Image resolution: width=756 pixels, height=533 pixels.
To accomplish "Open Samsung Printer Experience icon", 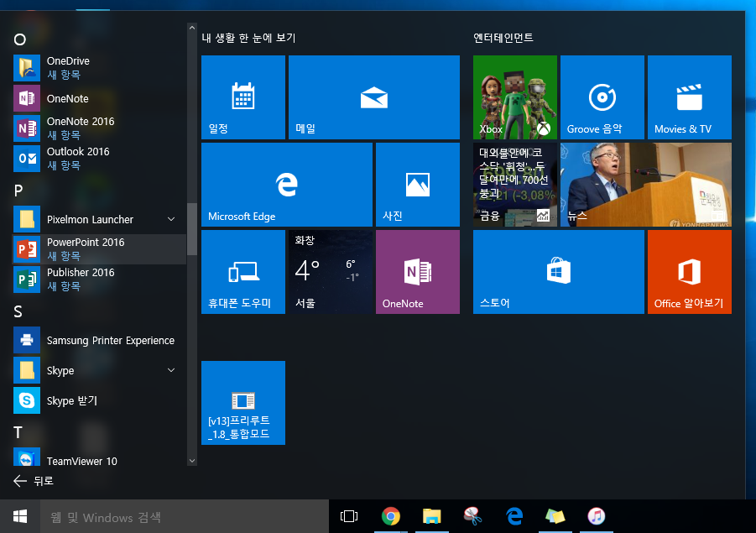I will (x=27, y=340).
